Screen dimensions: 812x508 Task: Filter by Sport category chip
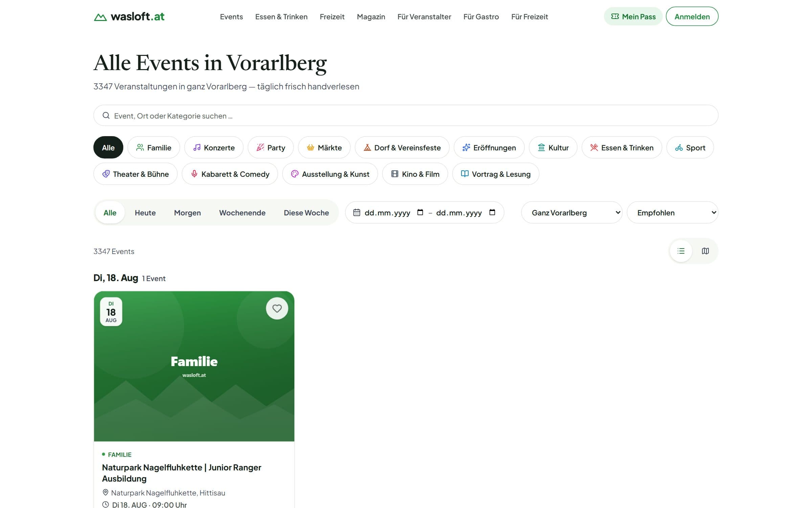[x=690, y=147]
